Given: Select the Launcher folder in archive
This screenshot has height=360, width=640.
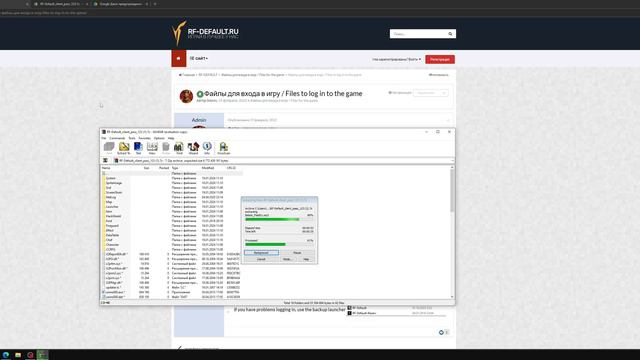Looking at the screenshot, I should tap(112, 207).
